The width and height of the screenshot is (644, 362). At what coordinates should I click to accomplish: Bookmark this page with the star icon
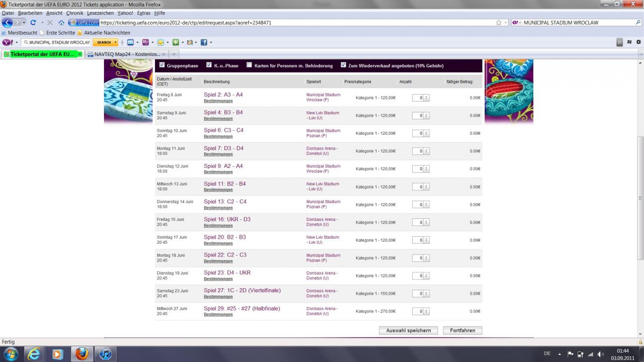pyautogui.click(x=498, y=23)
